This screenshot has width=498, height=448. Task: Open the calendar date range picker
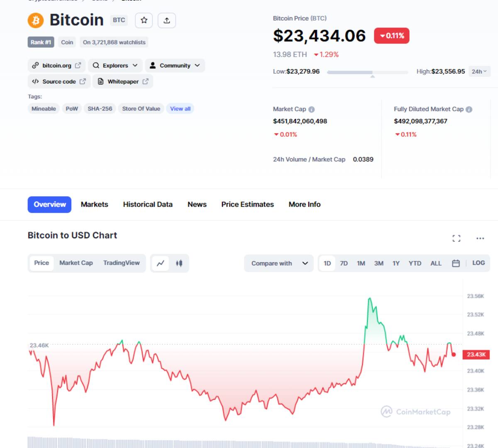[x=456, y=263]
